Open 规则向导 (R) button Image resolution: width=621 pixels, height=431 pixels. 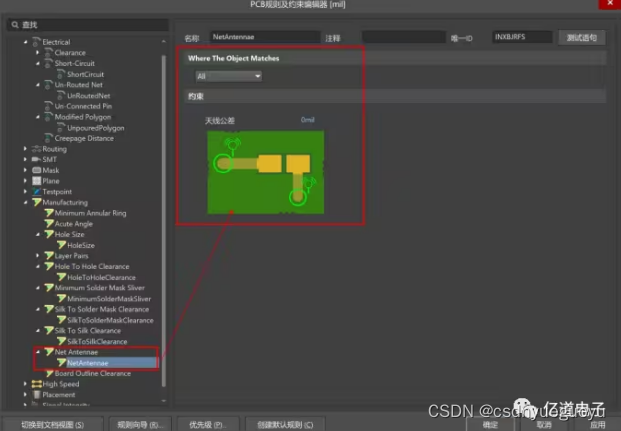(x=140, y=425)
